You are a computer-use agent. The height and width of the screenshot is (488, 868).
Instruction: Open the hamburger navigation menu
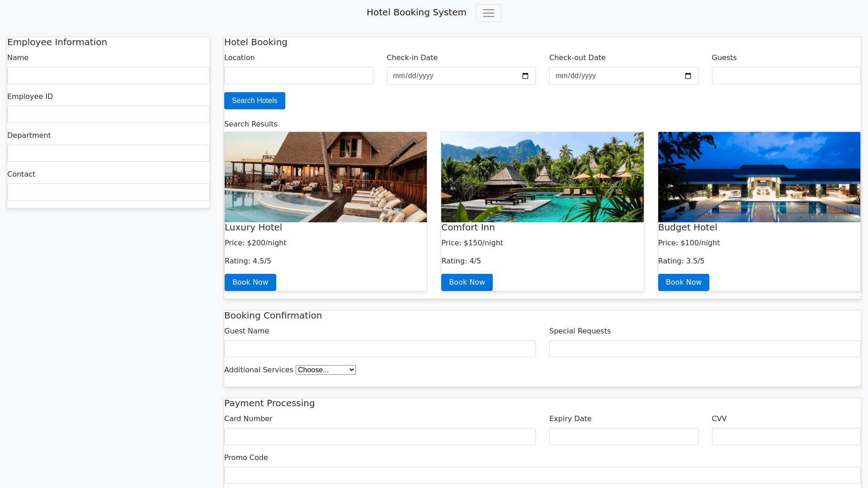click(x=488, y=13)
